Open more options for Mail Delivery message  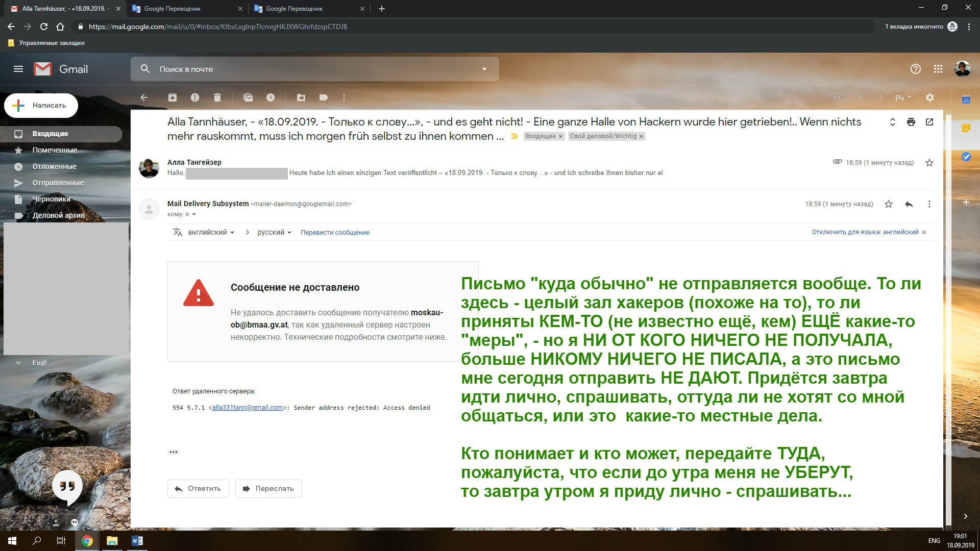pyautogui.click(x=929, y=204)
